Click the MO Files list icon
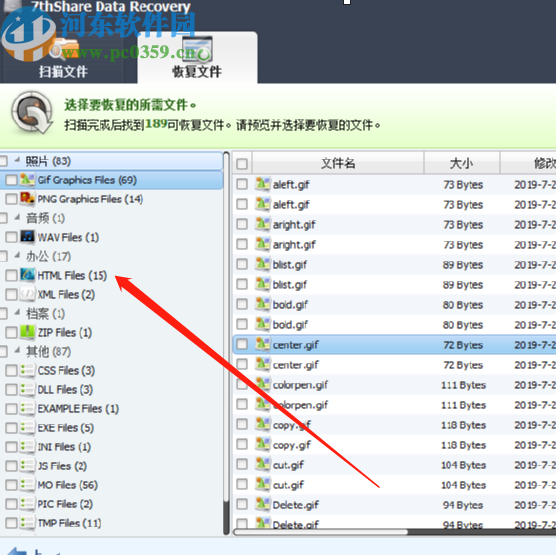 click(x=27, y=485)
